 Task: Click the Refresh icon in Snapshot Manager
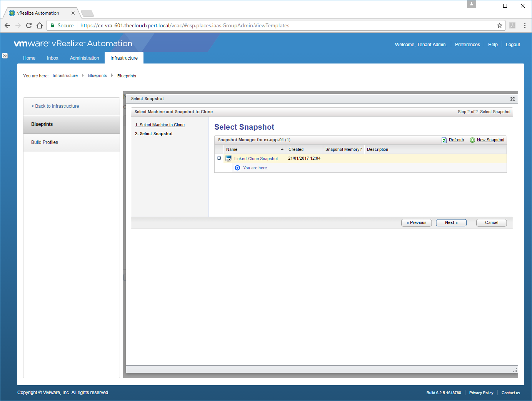point(444,140)
